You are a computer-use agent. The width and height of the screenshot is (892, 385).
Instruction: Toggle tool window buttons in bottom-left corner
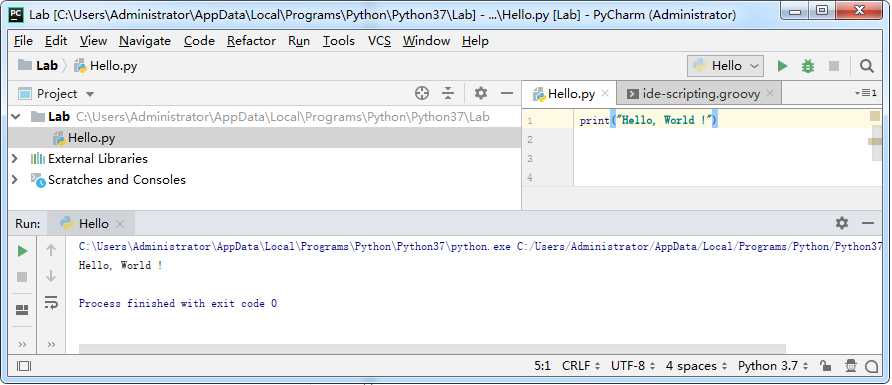23,366
